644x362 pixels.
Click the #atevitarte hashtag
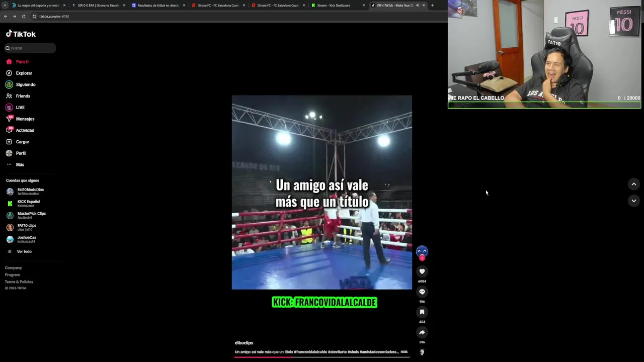click(337, 352)
